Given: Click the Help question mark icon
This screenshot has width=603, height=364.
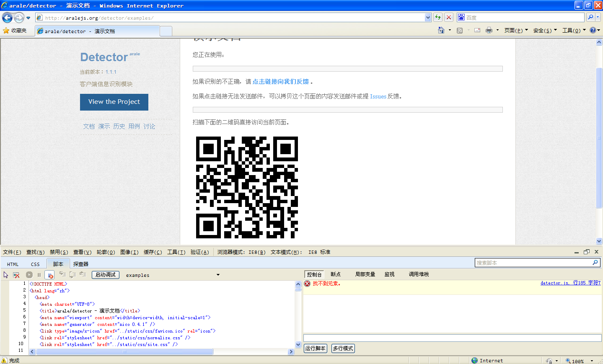Looking at the screenshot, I should (593, 30).
